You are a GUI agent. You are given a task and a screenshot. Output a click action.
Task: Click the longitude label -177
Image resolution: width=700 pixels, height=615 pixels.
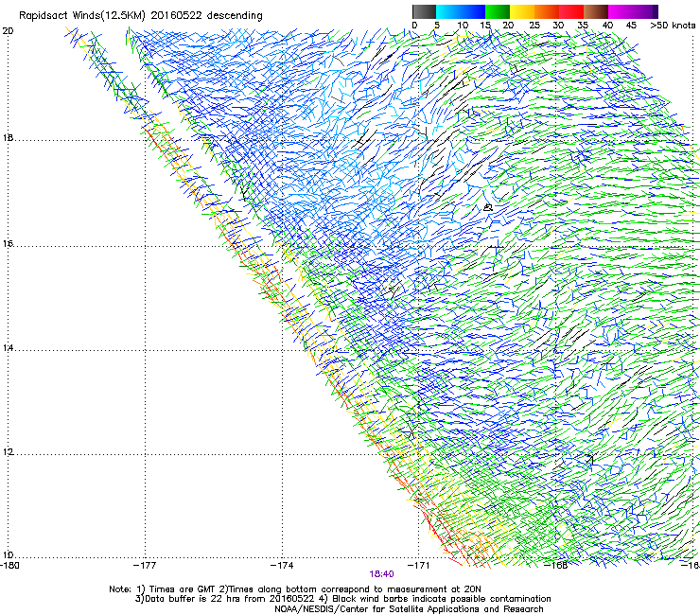point(145,566)
